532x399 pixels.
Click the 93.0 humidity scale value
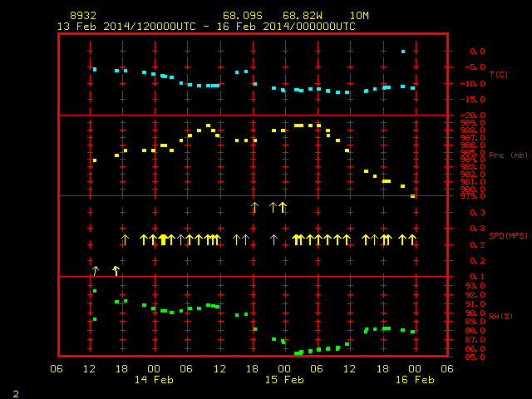(475, 286)
